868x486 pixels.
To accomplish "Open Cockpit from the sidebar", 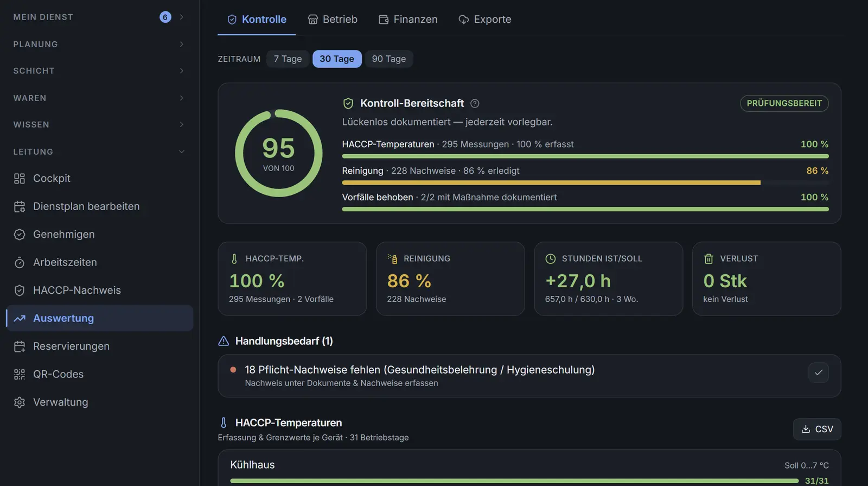I will [x=100, y=179].
